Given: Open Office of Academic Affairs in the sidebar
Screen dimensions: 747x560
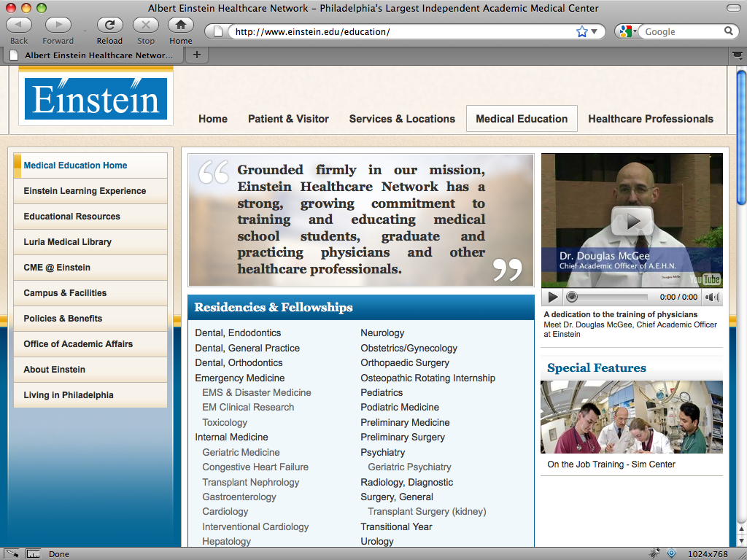Looking at the screenshot, I should (x=90, y=344).
